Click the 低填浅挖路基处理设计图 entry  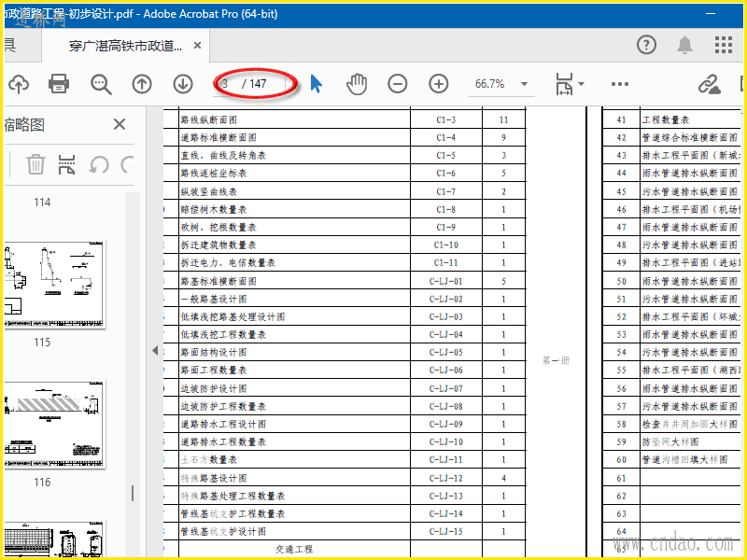point(233,316)
